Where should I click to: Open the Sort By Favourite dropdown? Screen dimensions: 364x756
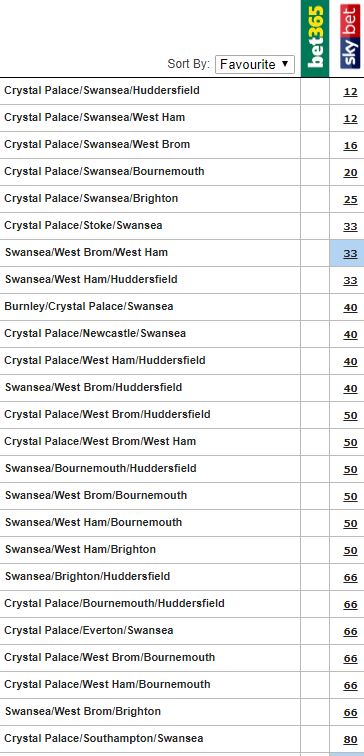coord(255,64)
